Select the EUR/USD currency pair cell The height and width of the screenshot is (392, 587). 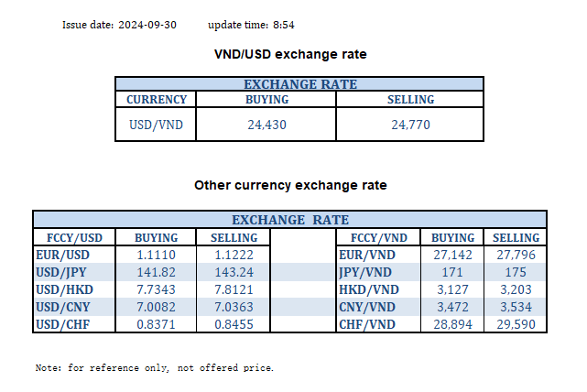coord(61,256)
